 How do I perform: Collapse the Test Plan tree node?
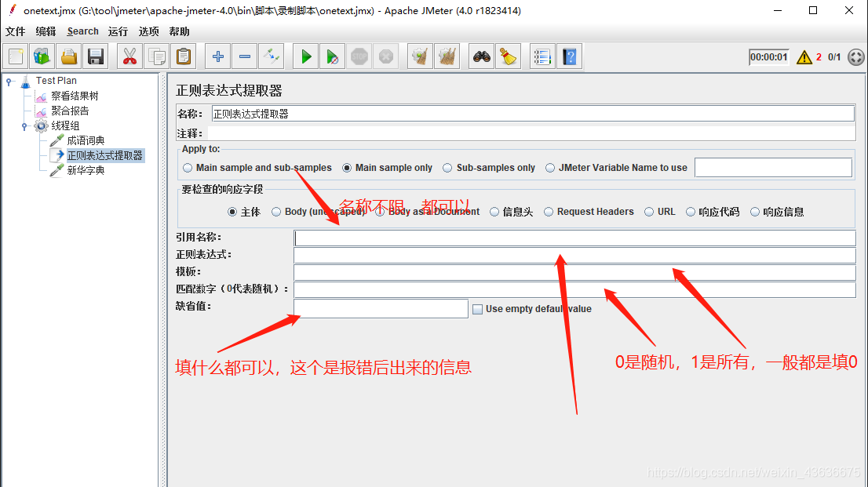click(9, 82)
